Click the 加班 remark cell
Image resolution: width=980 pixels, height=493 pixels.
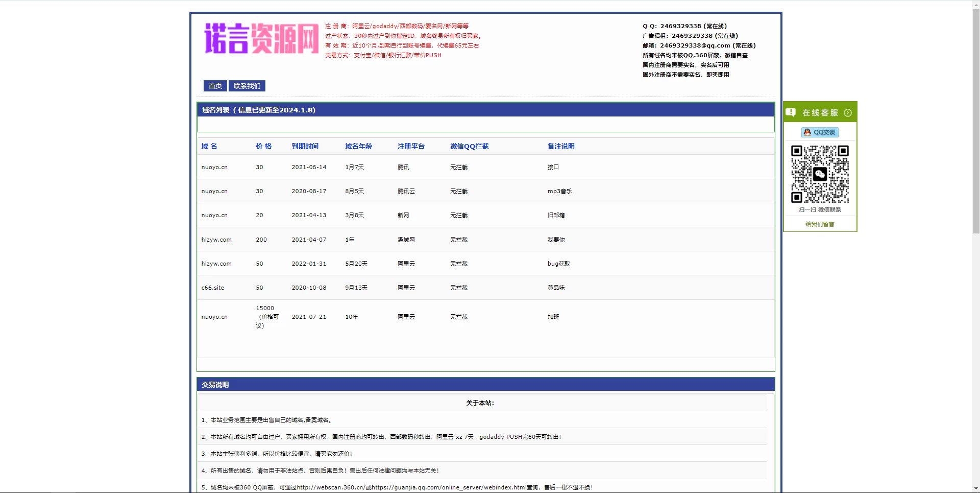553,317
